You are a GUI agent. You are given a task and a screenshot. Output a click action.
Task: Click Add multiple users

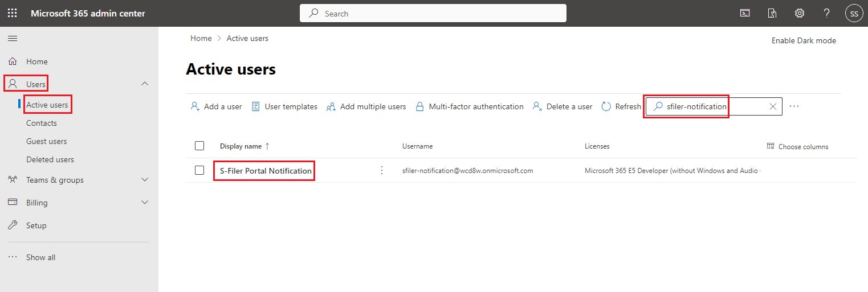[x=366, y=106]
